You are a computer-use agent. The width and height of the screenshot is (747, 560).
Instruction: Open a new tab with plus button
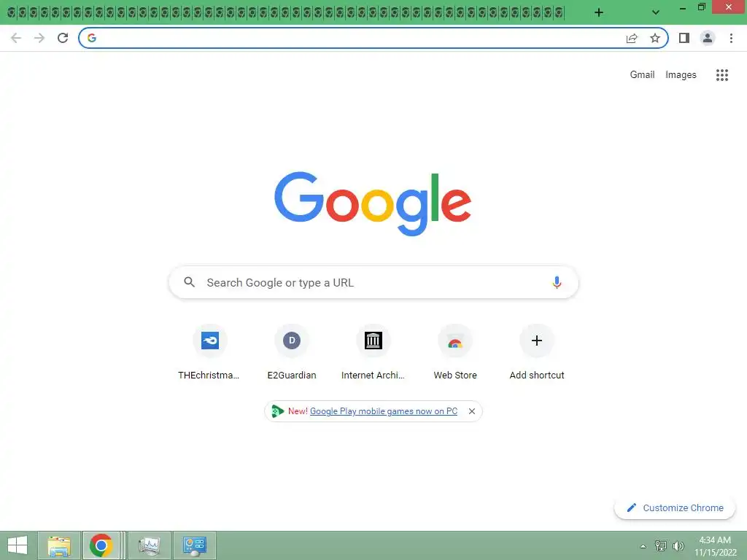(599, 12)
